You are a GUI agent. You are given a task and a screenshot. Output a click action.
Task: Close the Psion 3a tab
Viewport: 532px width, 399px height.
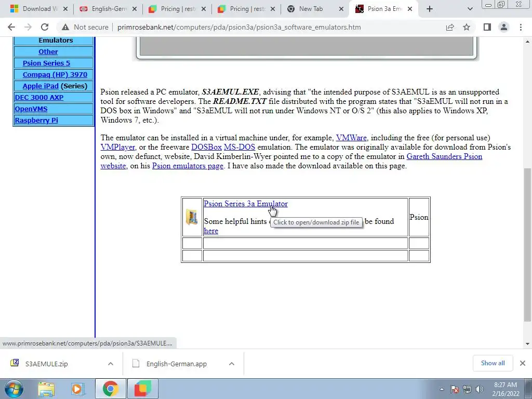click(x=410, y=9)
